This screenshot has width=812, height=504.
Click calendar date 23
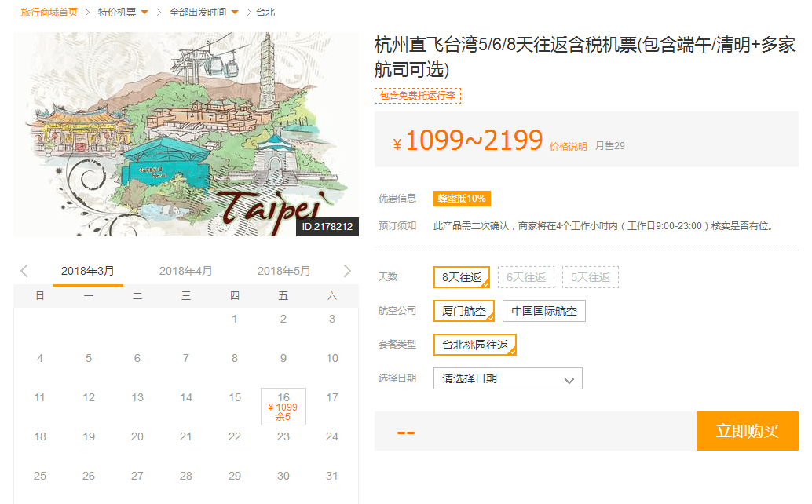pyautogui.click(x=283, y=436)
